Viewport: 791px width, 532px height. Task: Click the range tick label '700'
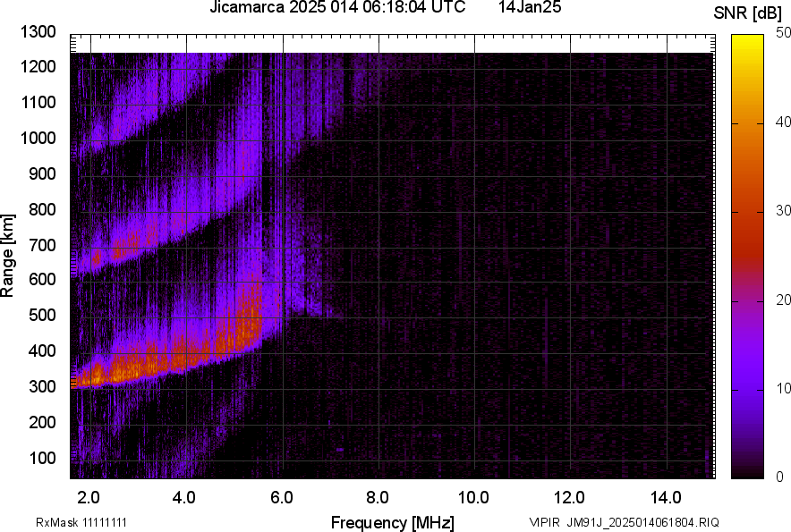42,245
